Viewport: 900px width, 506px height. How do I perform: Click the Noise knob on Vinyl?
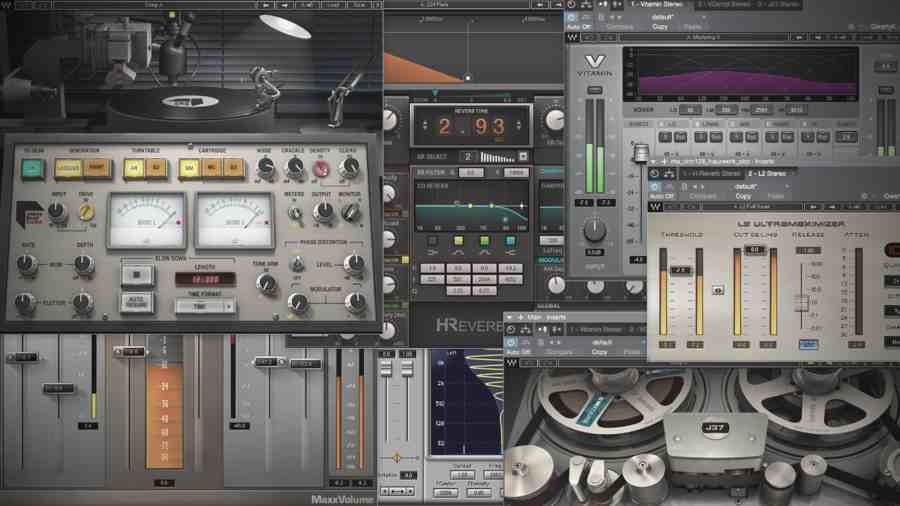(x=265, y=167)
